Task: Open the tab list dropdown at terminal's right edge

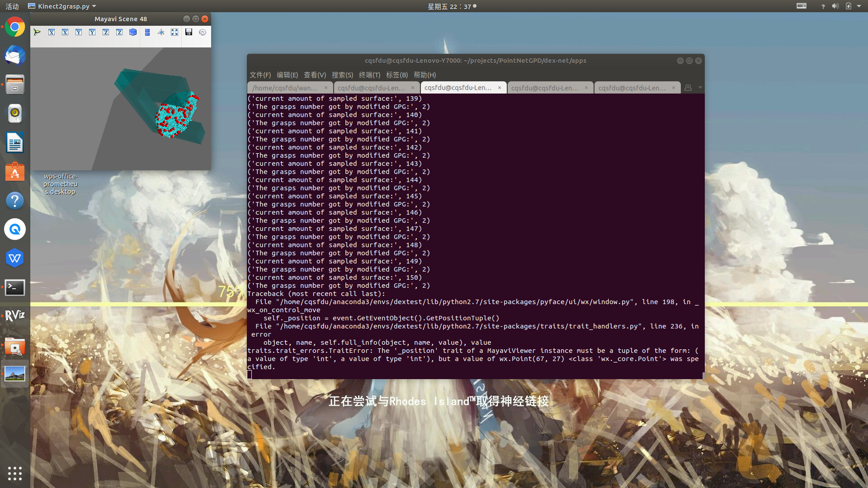Action: [699, 88]
